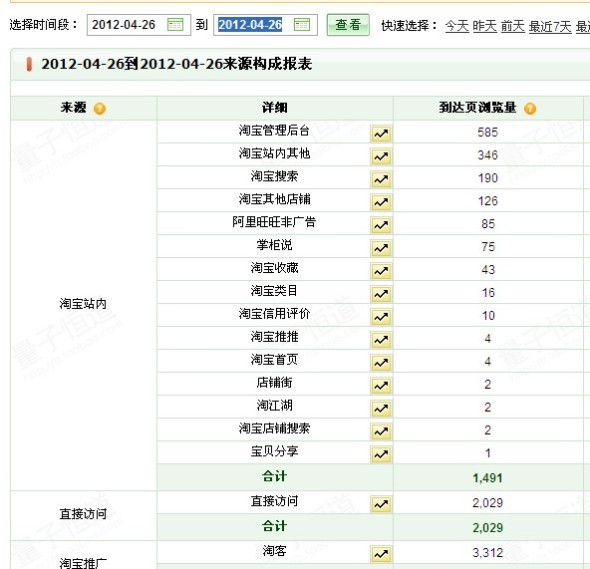
Task: Click the help icon next to 来源 header
Action: point(100,109)
